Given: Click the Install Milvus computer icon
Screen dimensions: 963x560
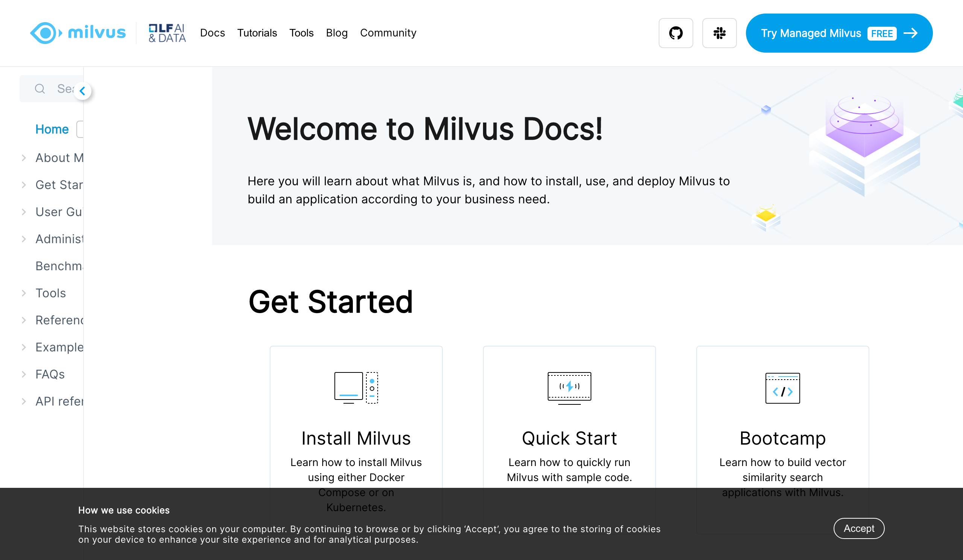Looking at the screenshot, I should 356,388.
